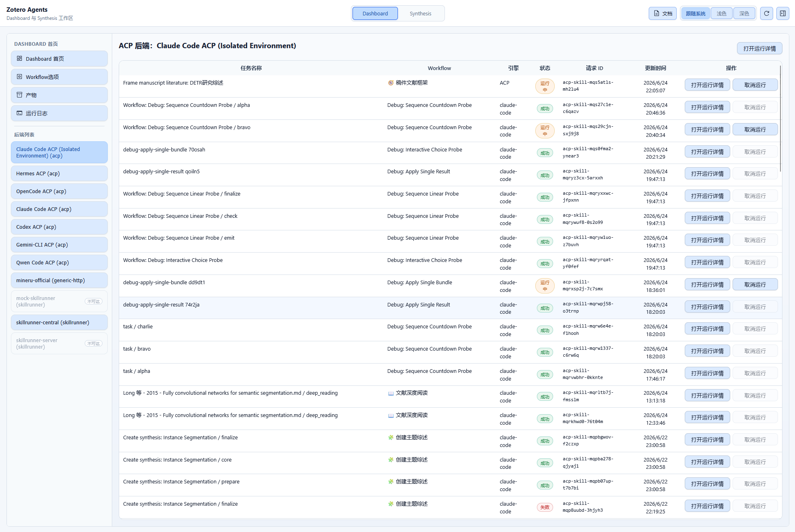Click task name debug-apply-single-result qoiln5
The width and height of the screenshot is (795, 532).
click(161, 172)
